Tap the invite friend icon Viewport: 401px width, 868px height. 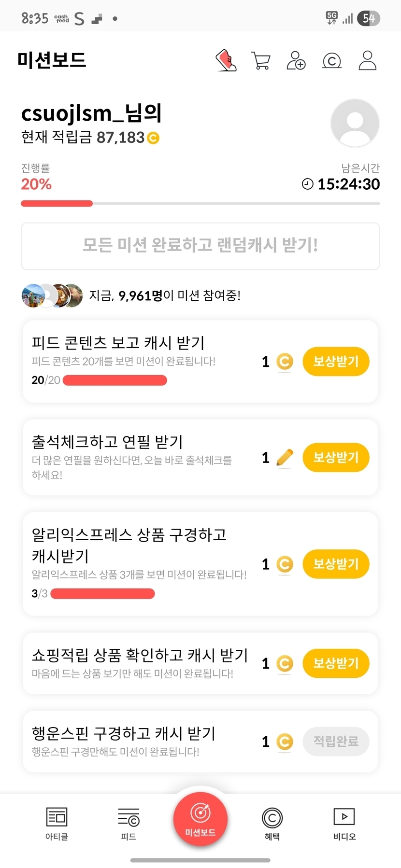coord(296,61)
